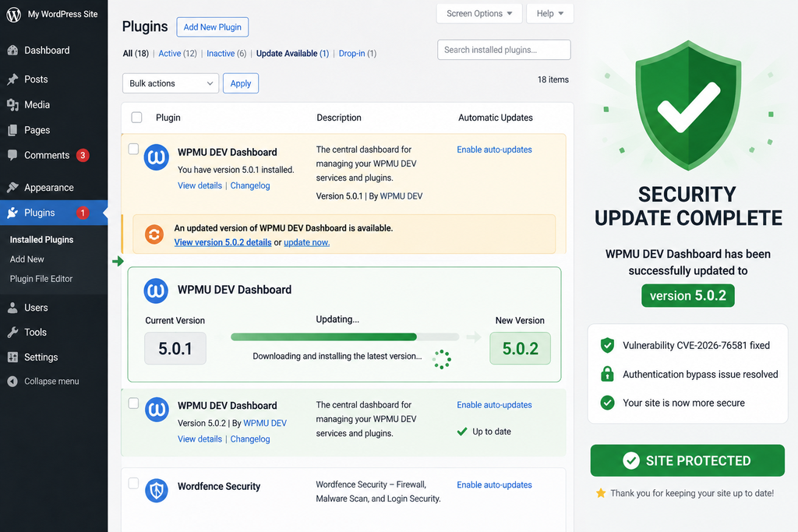The width and height of the screenshot is (798, 532).
Task: Check the WPMU DEV Dashboard 5.0.2 checkbox
Action: (133, 403)
